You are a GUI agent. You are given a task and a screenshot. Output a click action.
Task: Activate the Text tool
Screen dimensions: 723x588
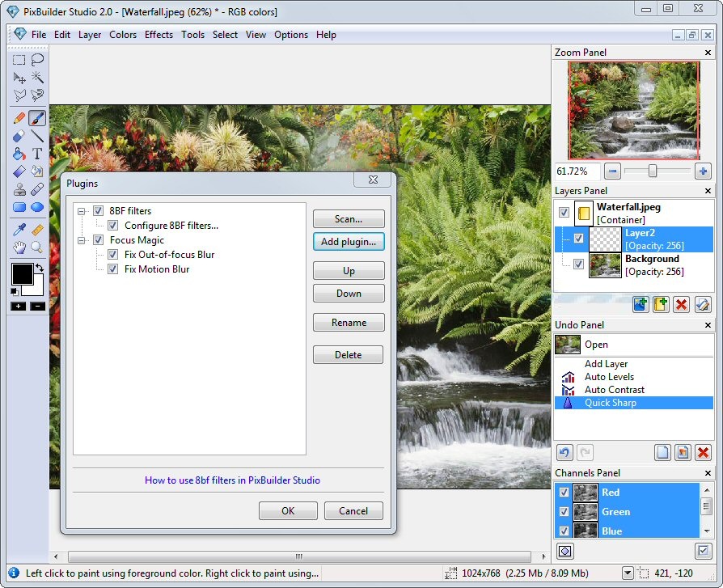point(37,154)
